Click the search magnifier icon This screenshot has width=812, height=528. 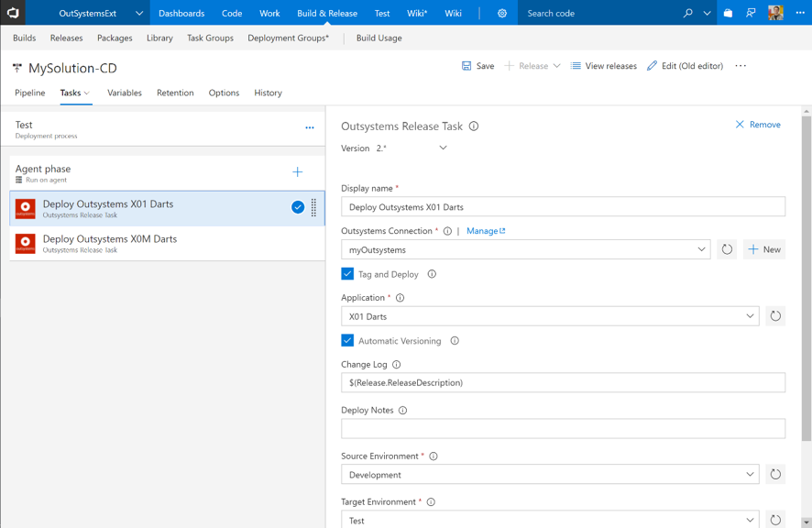[x=687, y=13]
